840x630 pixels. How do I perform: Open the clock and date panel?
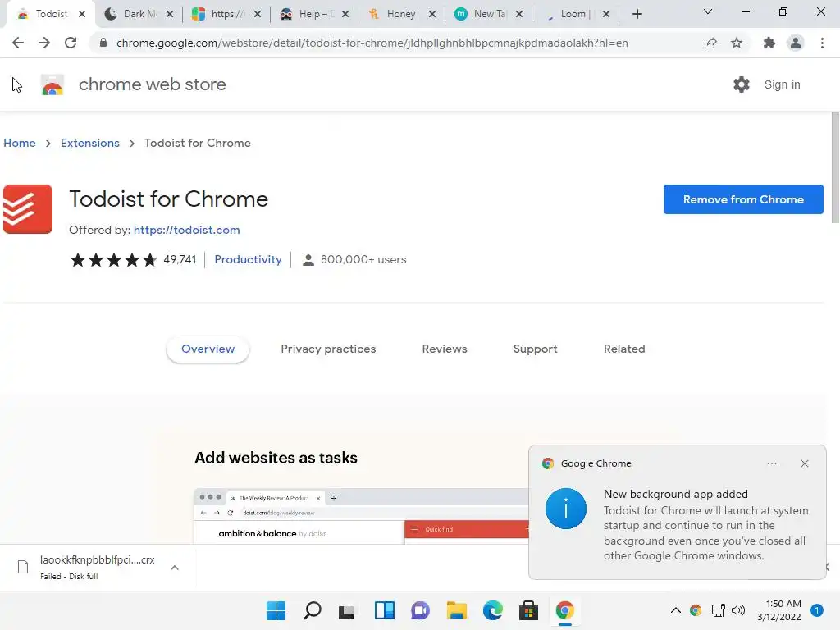pos(779,610)
